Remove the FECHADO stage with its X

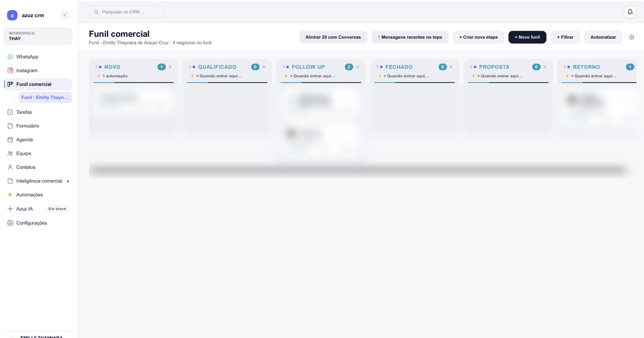pyautogui.click(x=451, y=67)
